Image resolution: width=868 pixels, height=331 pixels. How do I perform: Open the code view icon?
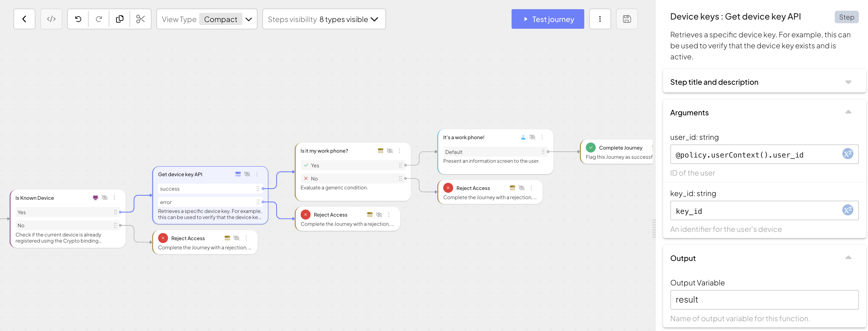[51, 19]
